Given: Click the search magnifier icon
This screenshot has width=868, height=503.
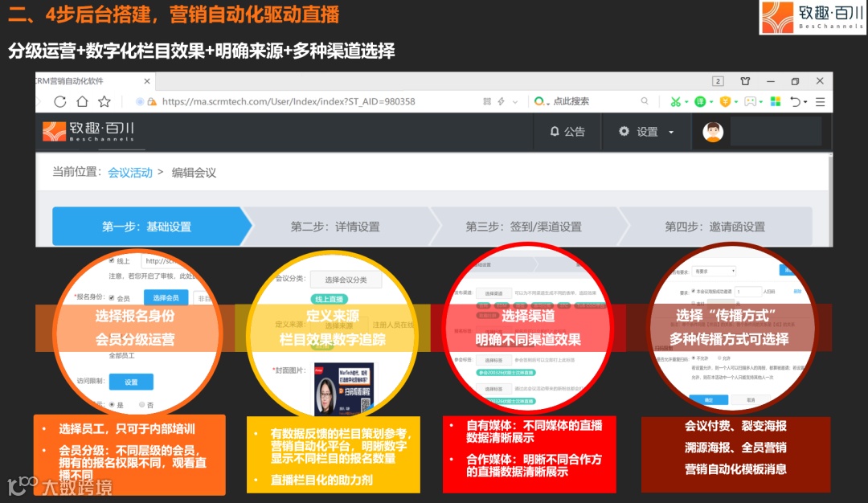Looking at the screenshot, I should [x=645, y=101].
